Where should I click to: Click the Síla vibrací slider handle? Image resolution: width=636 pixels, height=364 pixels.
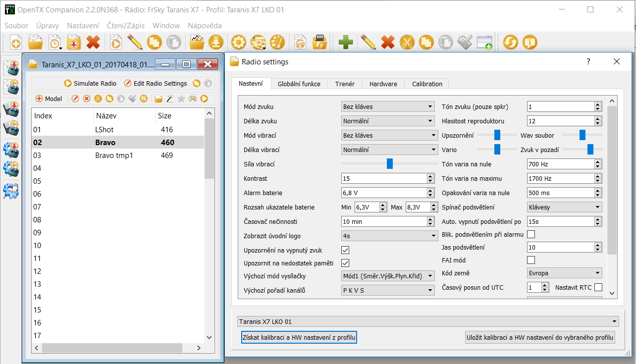pos(390,163)
